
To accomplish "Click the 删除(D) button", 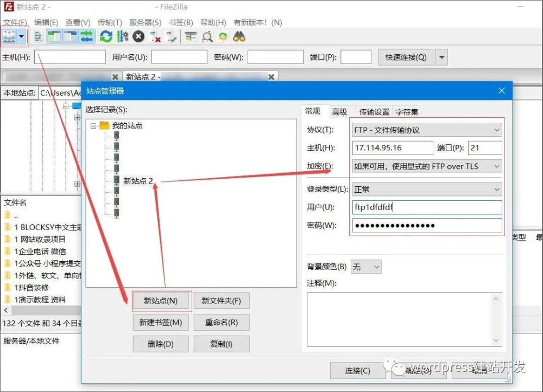I will click(x=161, y=344).
